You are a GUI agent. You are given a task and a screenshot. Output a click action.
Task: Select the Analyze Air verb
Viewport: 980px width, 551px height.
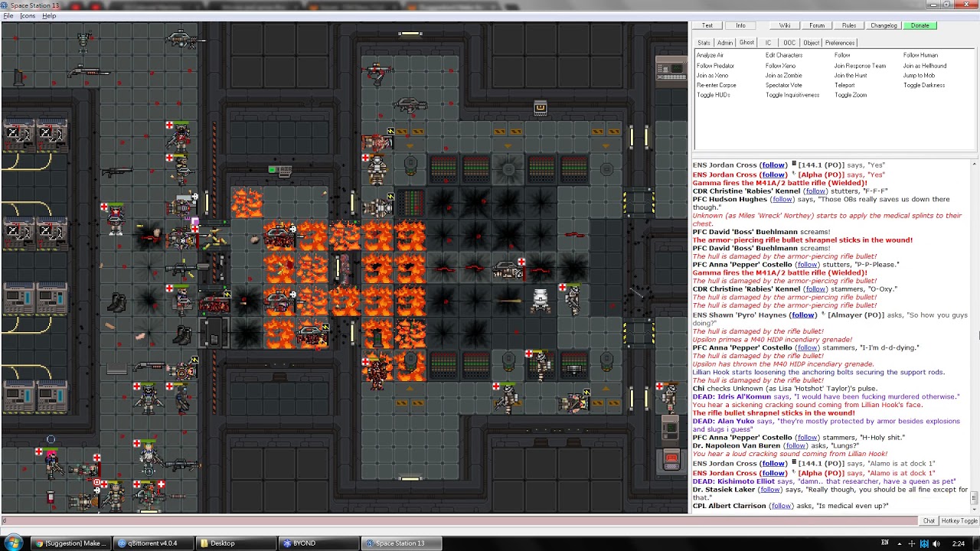(x=710, y=55)
